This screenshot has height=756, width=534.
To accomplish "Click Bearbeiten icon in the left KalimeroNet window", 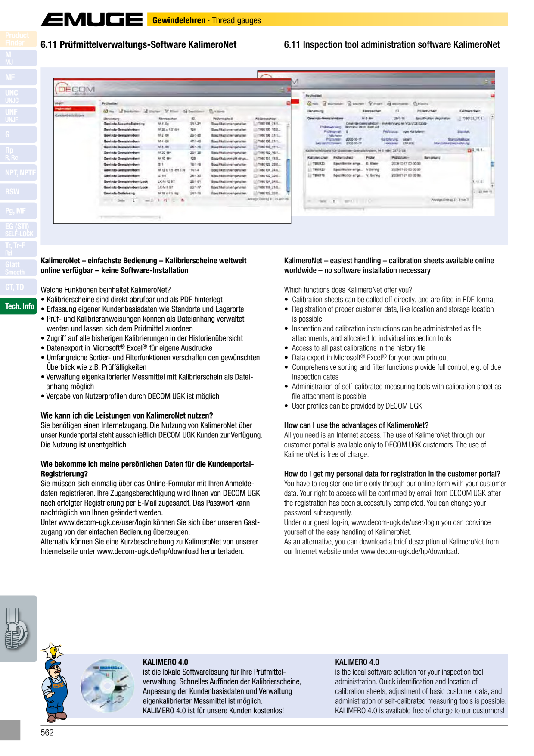I will (x=121, y=112).
